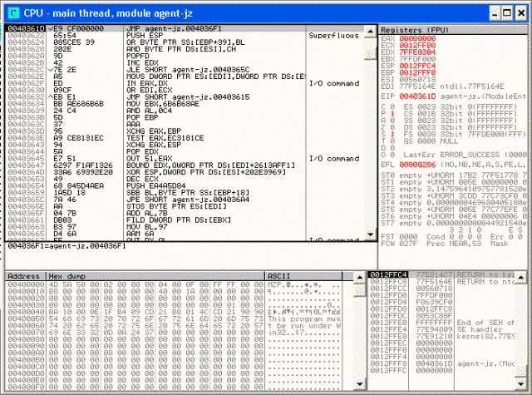Toggle the O flag bit in registers
532x395 pixels.
pos(392,155)
